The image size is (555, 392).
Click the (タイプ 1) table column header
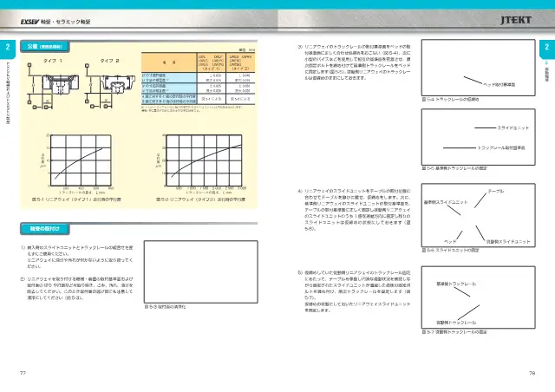211,62
